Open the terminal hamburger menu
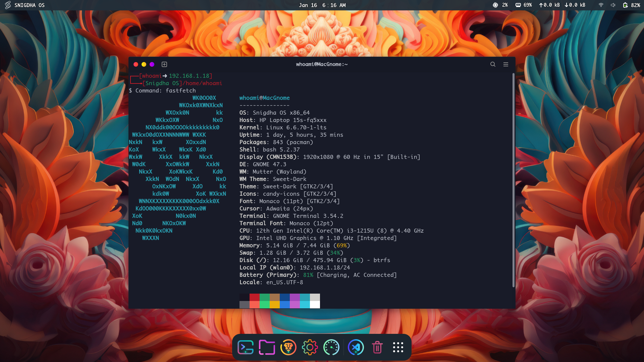This screenshot has height=362, width=644. tap(506, 64)
